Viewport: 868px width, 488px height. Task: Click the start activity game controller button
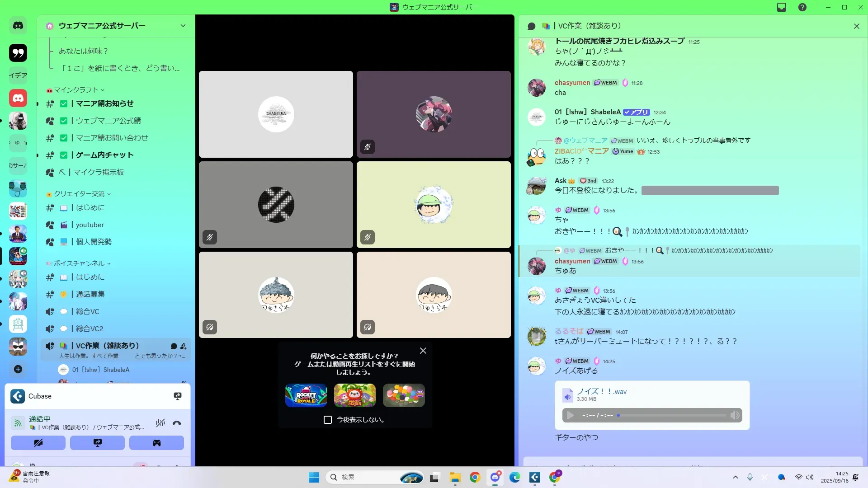[156, 443]
